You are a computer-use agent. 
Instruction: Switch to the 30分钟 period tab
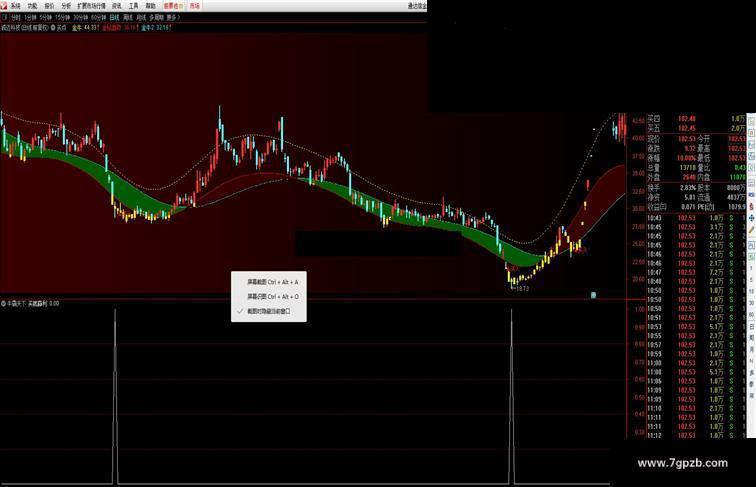coord(81,17)
